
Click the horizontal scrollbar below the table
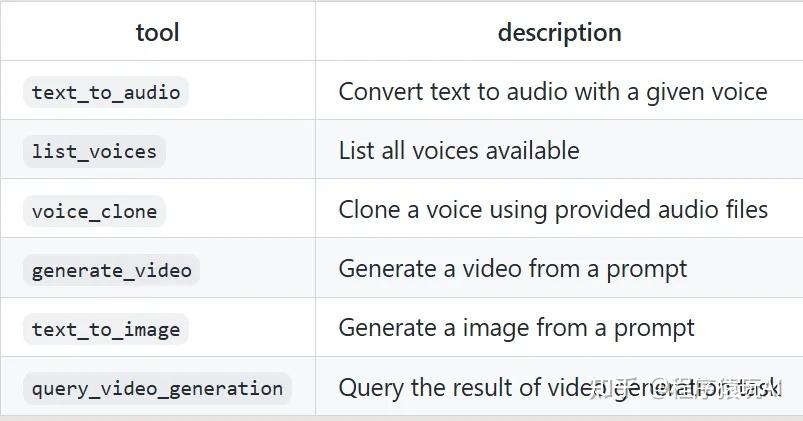[x=400, y=417]
